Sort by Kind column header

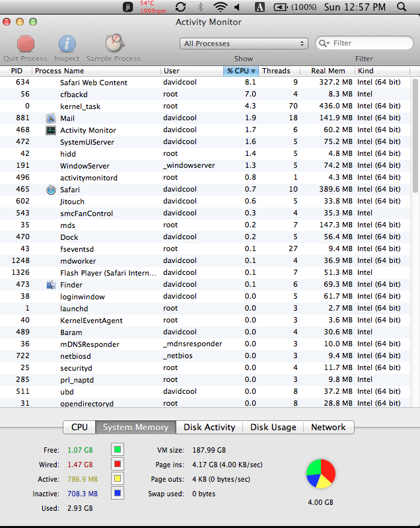[382, 71]
